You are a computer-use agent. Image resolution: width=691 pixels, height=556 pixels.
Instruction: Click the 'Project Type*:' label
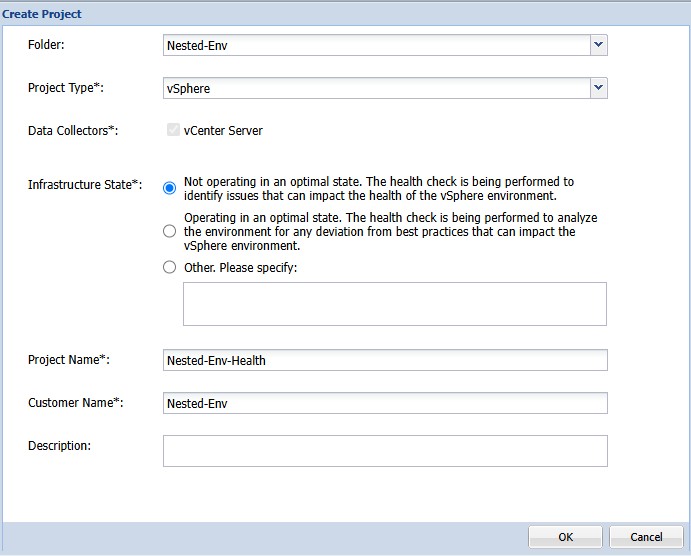tap(66, 88)
